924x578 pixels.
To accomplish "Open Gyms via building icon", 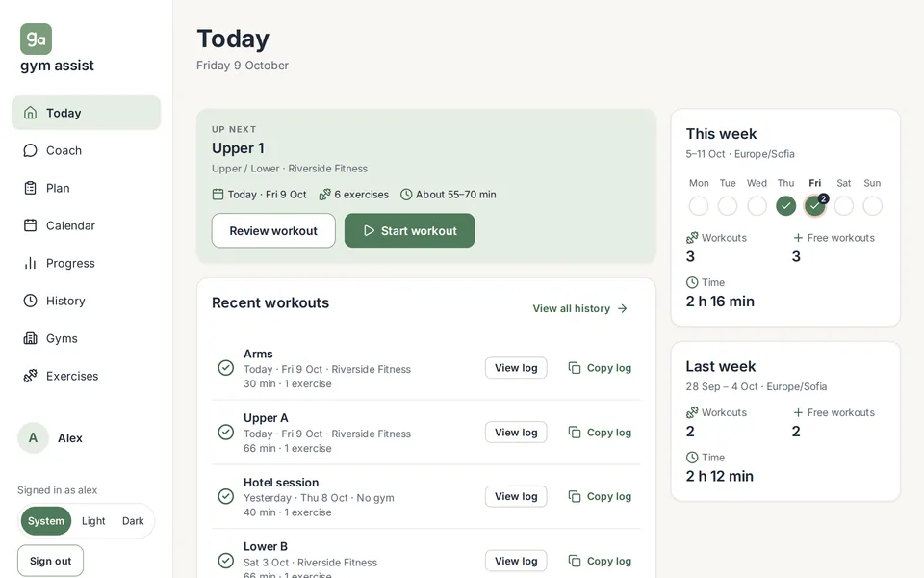I will [30, 338].
